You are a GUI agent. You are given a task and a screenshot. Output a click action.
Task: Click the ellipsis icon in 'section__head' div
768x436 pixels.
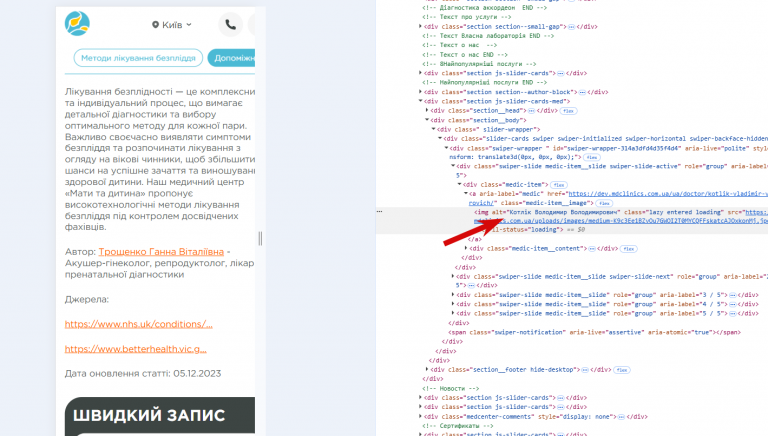[531, 111]
